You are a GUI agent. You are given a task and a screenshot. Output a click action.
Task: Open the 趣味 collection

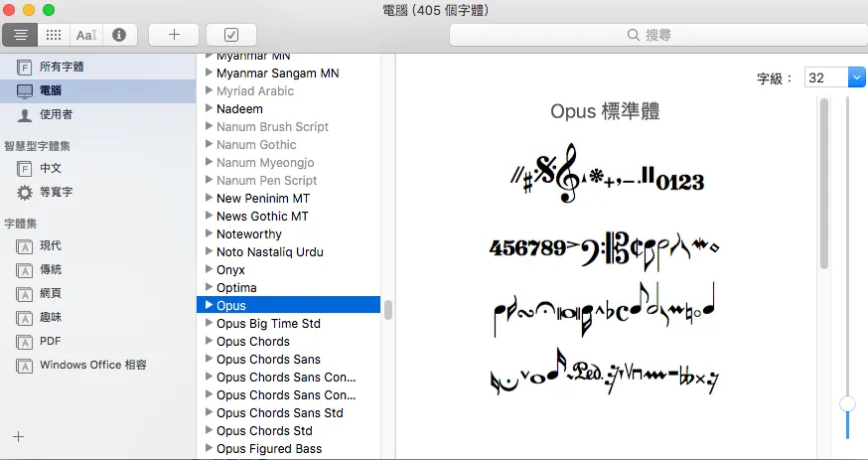(97, 317)
